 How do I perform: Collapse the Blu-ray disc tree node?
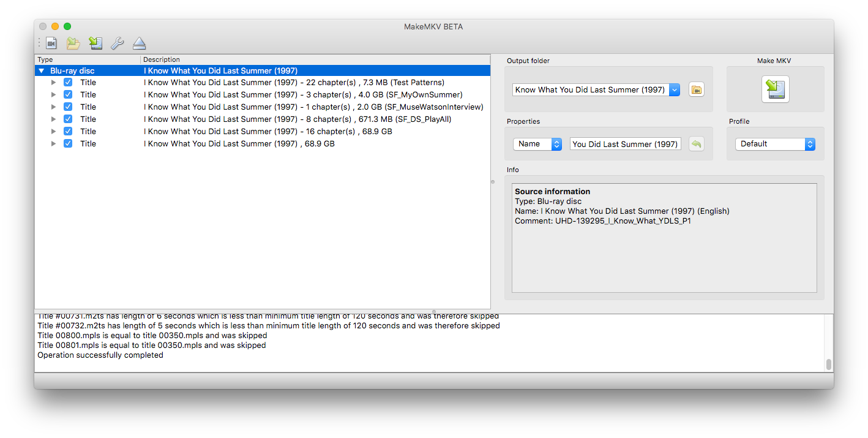(x=41, y=71)
